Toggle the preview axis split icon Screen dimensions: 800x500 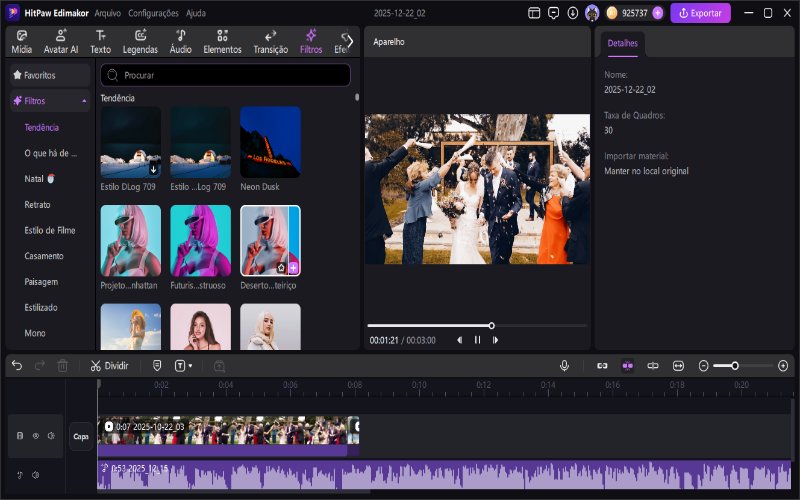(x=653, y=365)
